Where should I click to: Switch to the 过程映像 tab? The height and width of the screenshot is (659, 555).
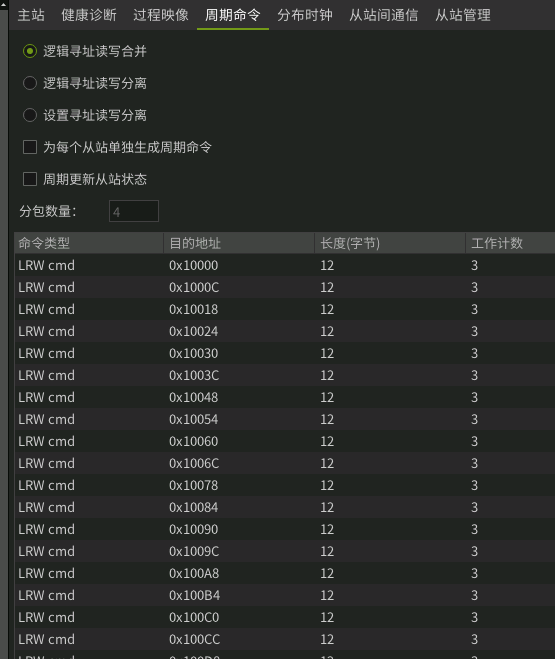160,15
